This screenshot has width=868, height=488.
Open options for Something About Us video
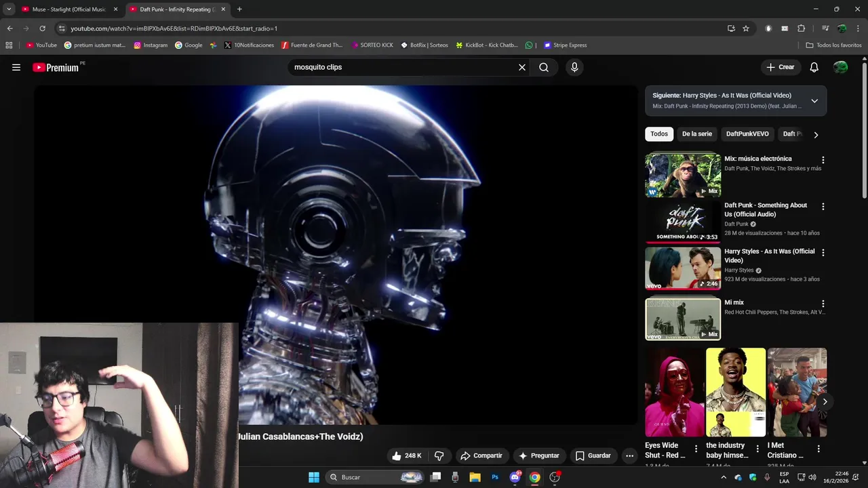(823, 206)
